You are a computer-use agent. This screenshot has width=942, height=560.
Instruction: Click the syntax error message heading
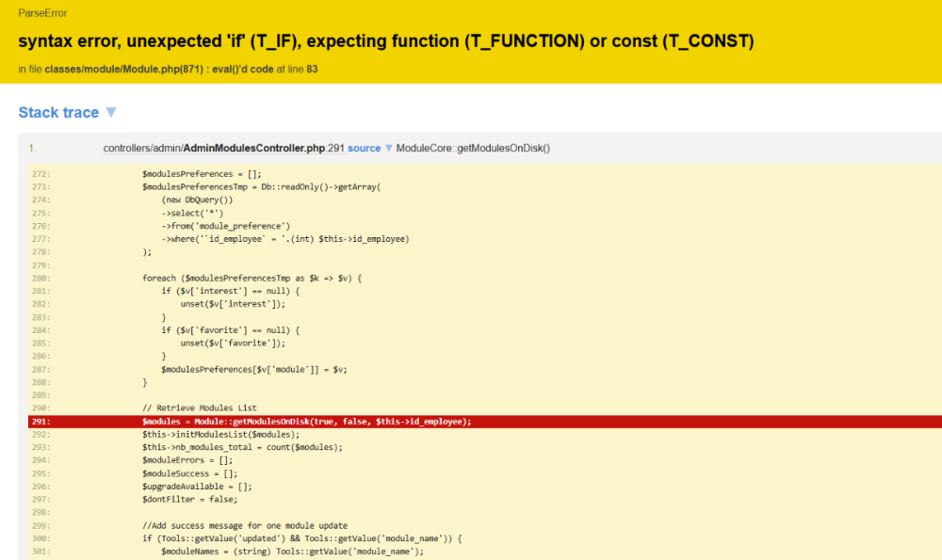[385, 41]
